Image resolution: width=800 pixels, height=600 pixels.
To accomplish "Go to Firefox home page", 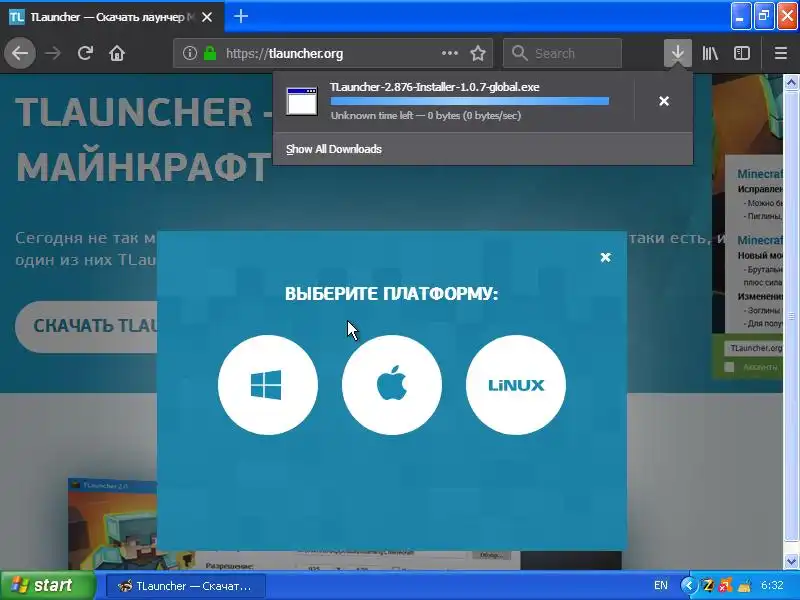I will pyautogui.click(x=117, y=53).
